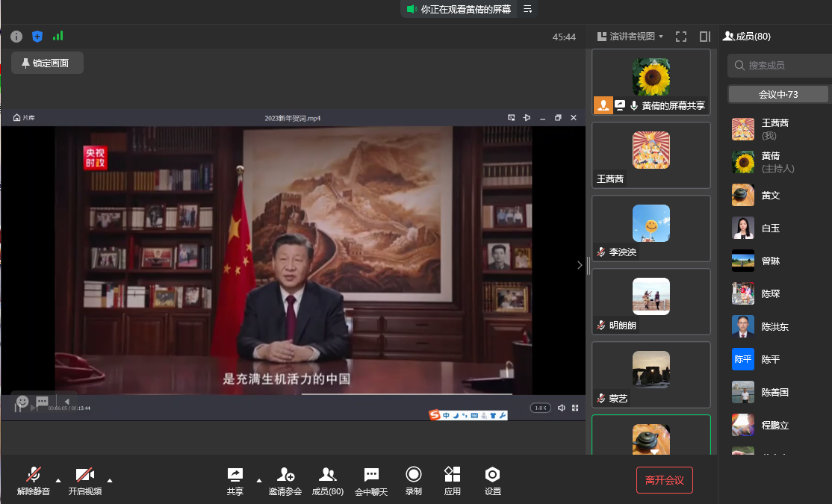Expand share options arrow beside 共享
This screenshot has width=832, height=504.
click(x=259, y=480)
